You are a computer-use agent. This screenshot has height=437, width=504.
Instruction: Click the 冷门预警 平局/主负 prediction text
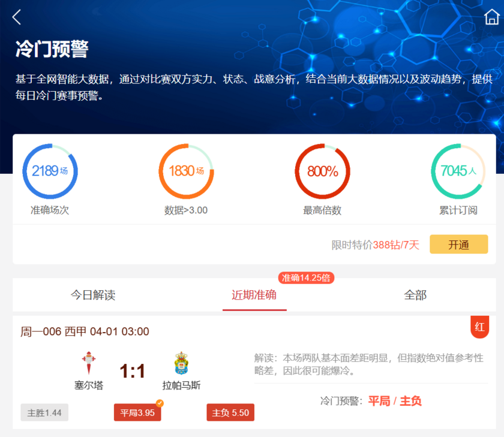pyautogui.click(x=371, y=401)
